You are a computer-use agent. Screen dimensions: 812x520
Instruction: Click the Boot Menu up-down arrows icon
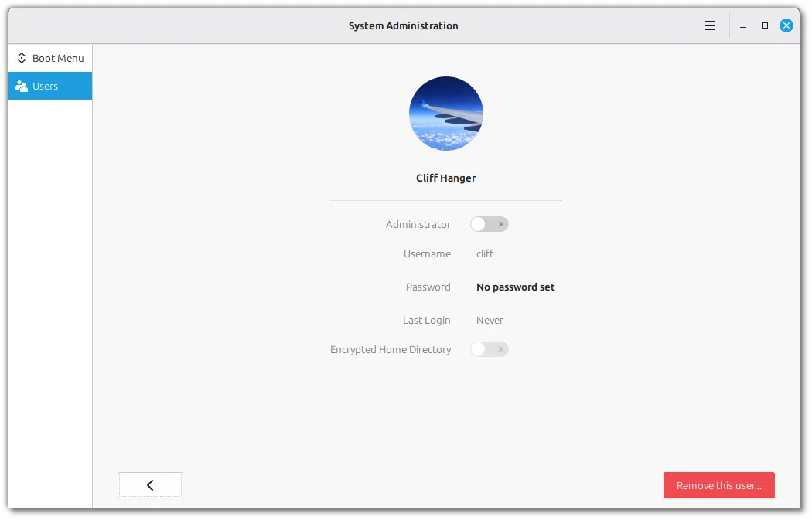pyautogui.click(x=21, y=58)
